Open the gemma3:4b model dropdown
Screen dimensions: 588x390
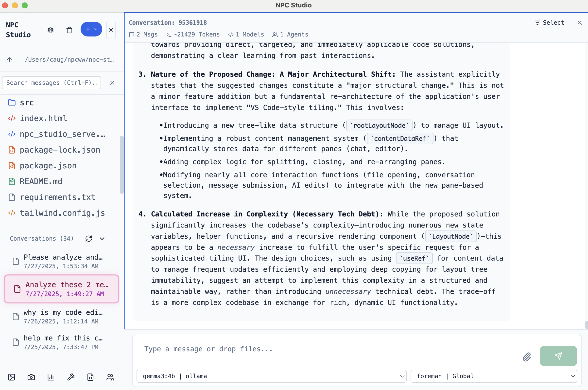pyautogui.click(x=271, y=376)
